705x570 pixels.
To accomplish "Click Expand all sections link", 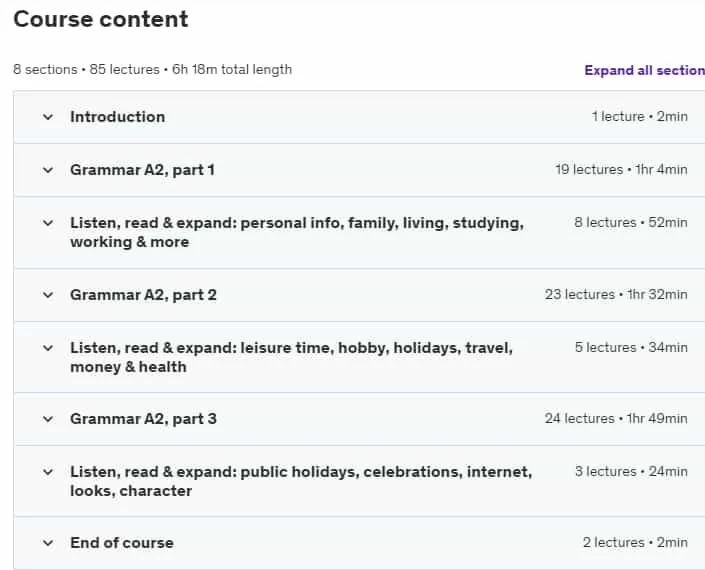I will [x=644, y=70].
